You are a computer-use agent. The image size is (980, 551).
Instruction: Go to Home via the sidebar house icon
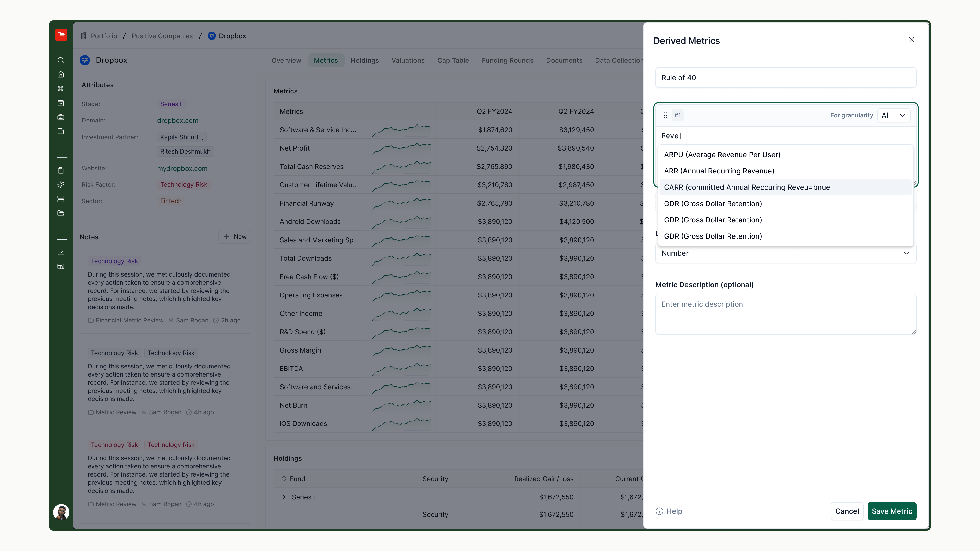pos(61,74)
